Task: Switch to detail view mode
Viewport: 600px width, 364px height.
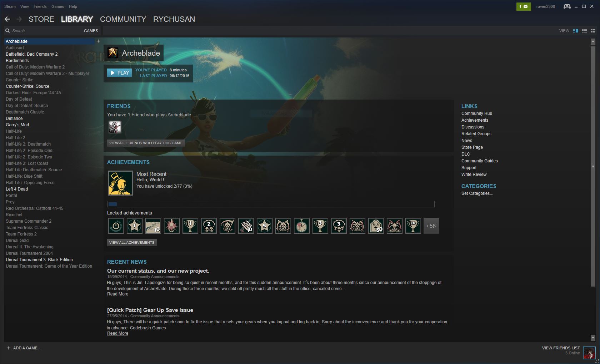Action: (x=576, y=31)
